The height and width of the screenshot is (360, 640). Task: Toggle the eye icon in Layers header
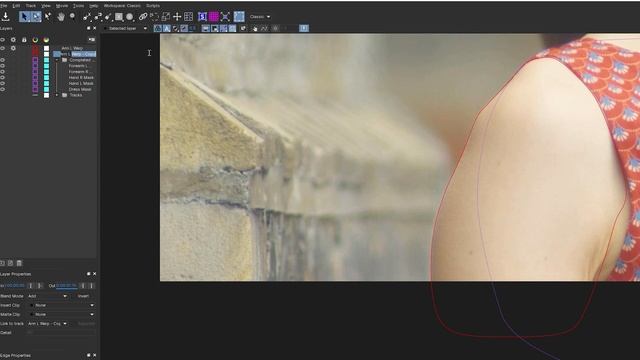click(2, 40)
